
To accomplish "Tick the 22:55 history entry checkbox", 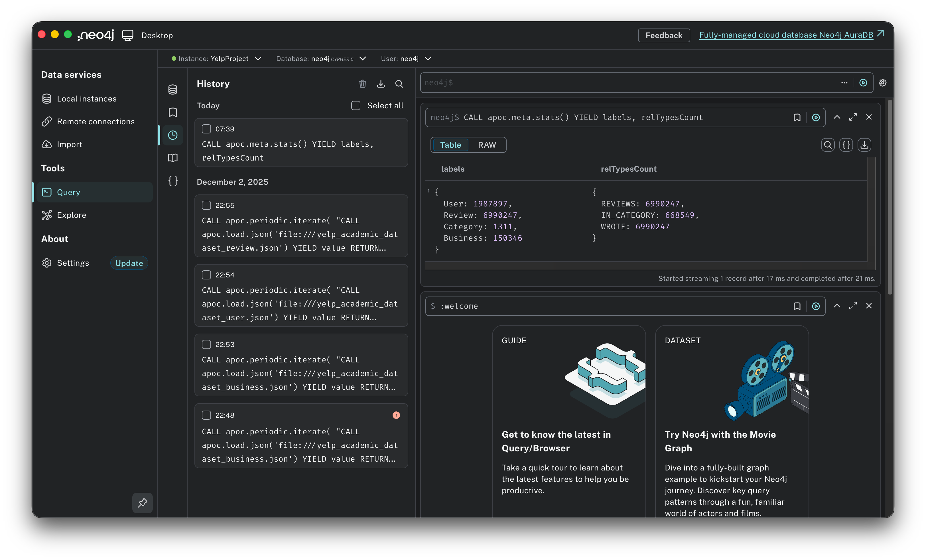I will [x=206, y=205].
